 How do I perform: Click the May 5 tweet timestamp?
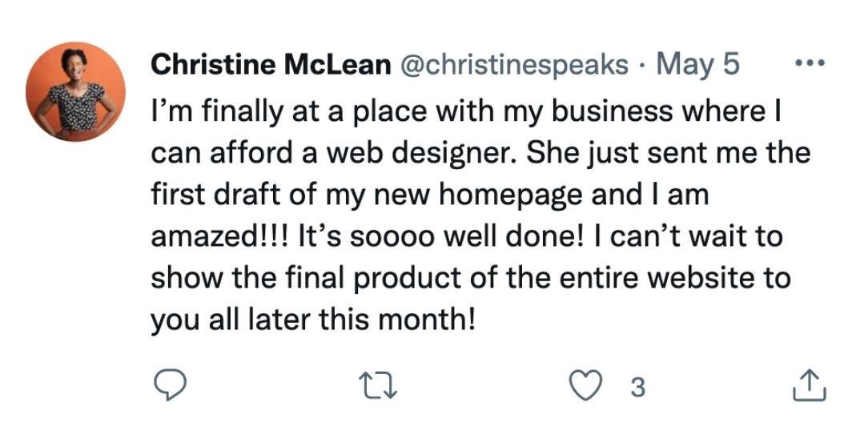(697, 65)
